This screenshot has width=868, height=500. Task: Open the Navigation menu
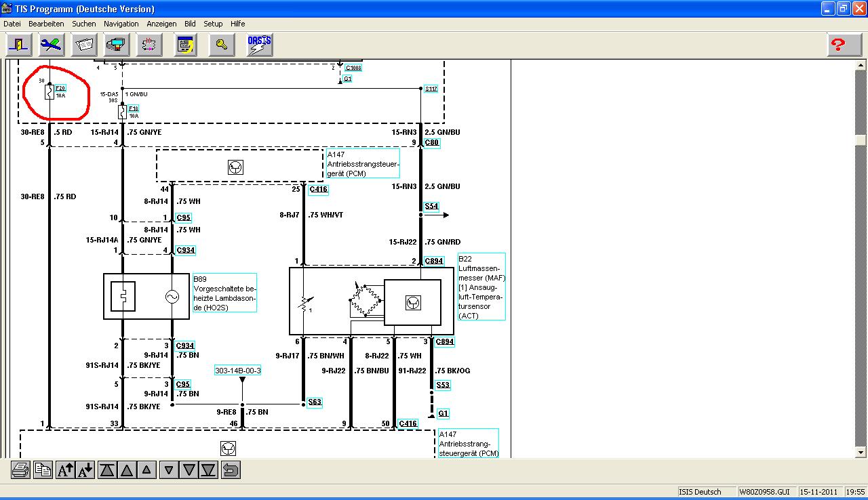click(x=121, y=24)
